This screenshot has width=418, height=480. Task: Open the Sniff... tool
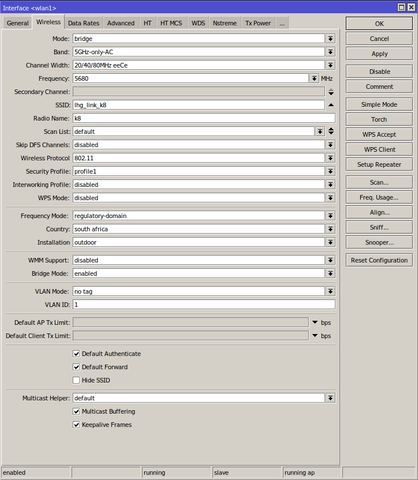pos(379,227)
